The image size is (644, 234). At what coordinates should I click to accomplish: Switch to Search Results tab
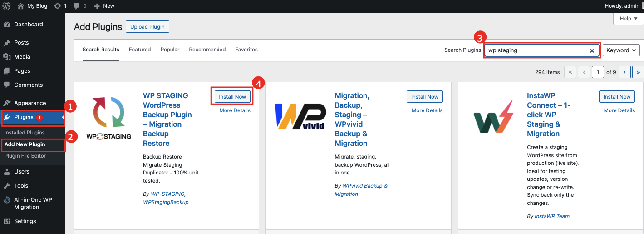[101, 50]
